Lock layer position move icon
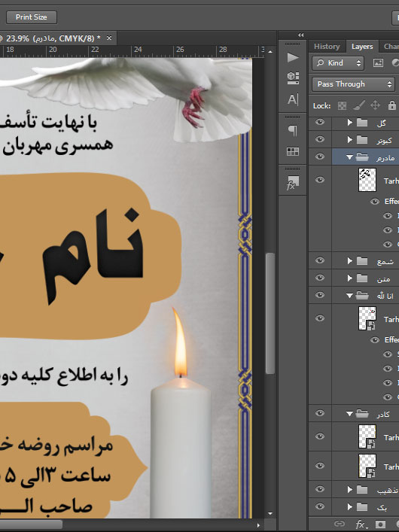 [375, 105]
